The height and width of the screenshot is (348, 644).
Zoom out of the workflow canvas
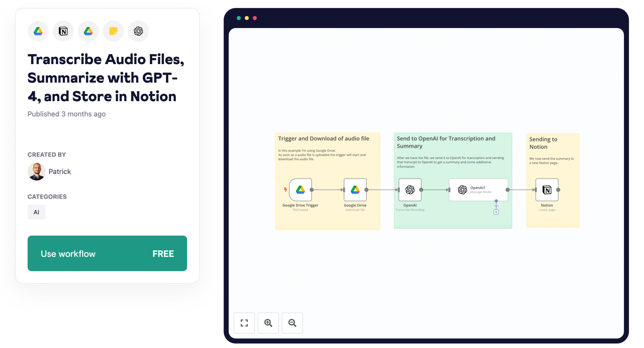292,323
